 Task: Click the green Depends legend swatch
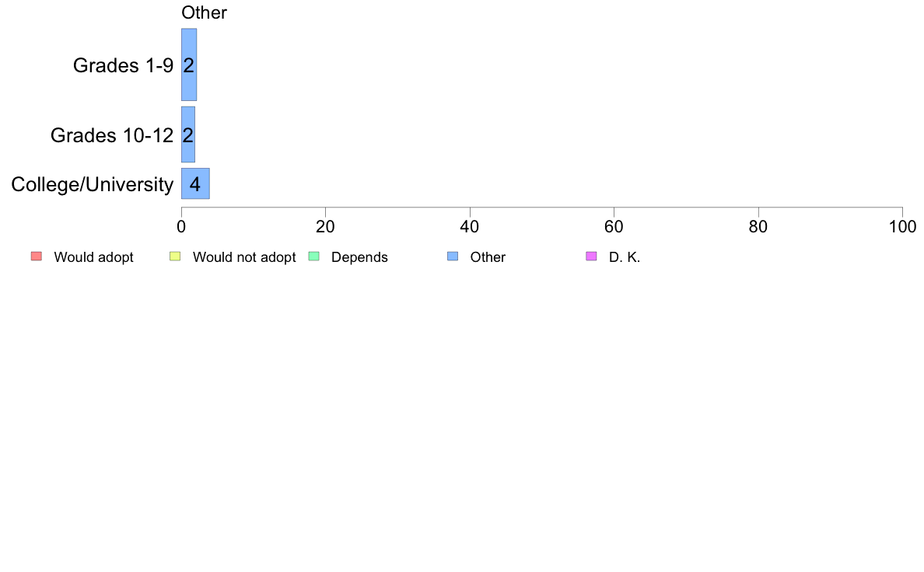tap(314, 256)
